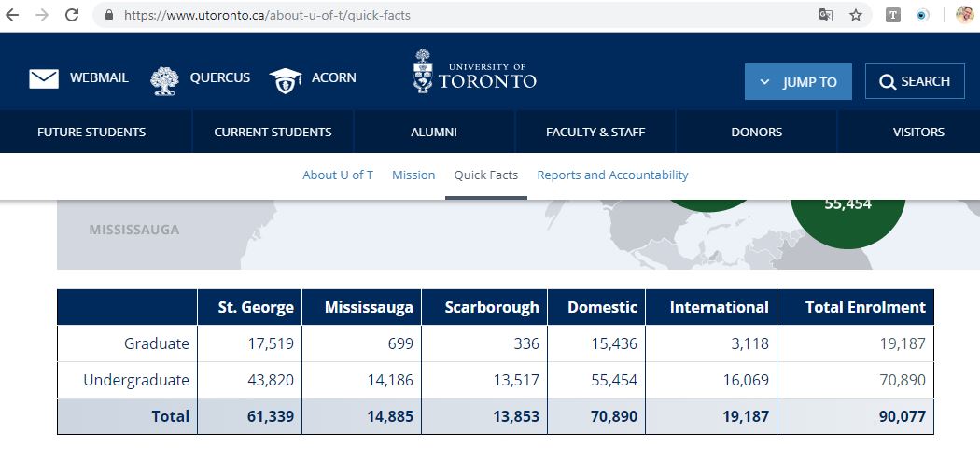This screenshot has width=980, height=462.
Task: Open the WEBMAIL link
Action: click(99, 77)
